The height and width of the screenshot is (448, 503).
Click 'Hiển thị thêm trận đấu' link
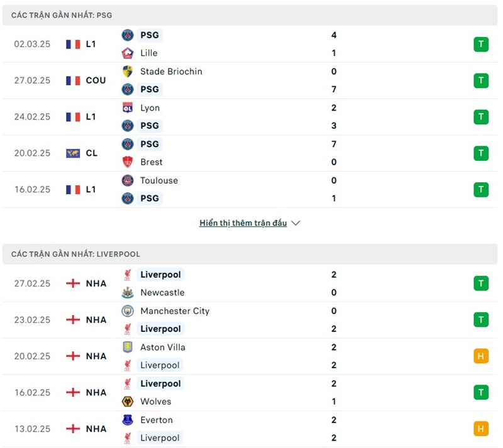(243, 223)
